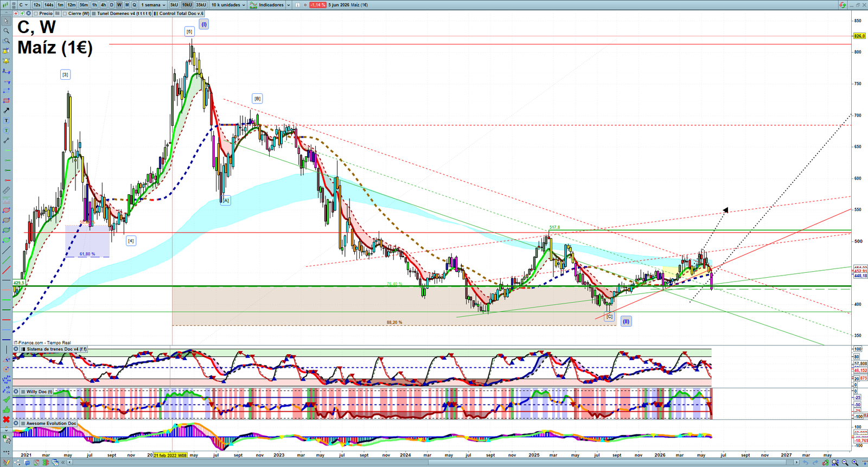868x467 pixels.
Task: Toggle Willy Doc (t) indicator box
Action: (x=23, y=391)
